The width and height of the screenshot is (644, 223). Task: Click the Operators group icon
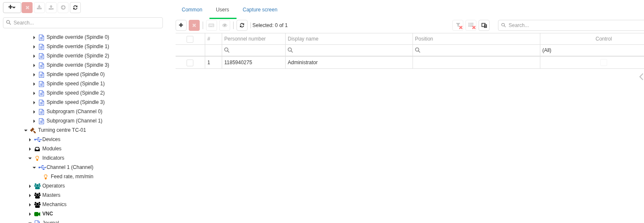click(37, 186)
